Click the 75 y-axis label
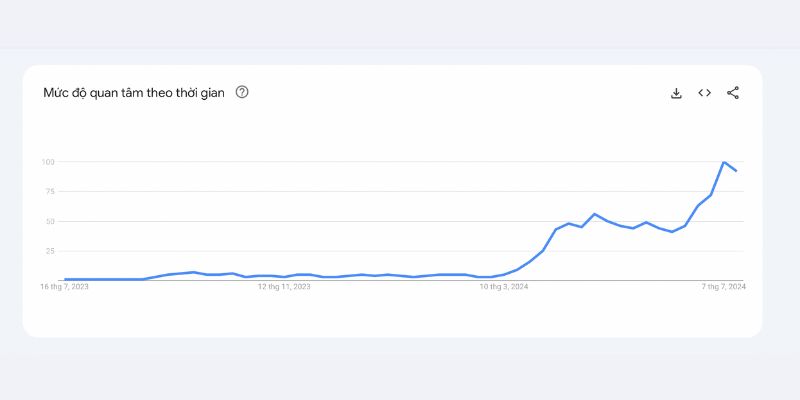This screenshot has height=400, width=800. pos(49,191)
